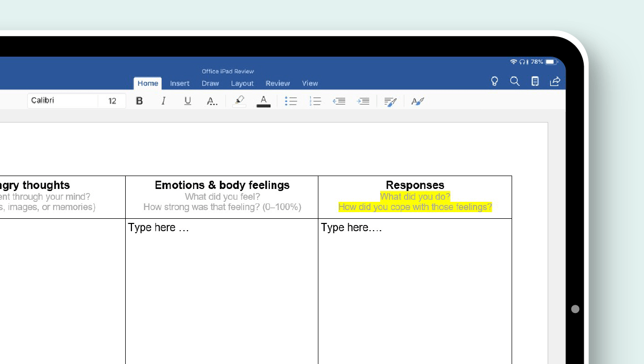The width and height of the screenshot is (644, 364).
Task: Open text styles gallery
Action: [x=417, y=101]
